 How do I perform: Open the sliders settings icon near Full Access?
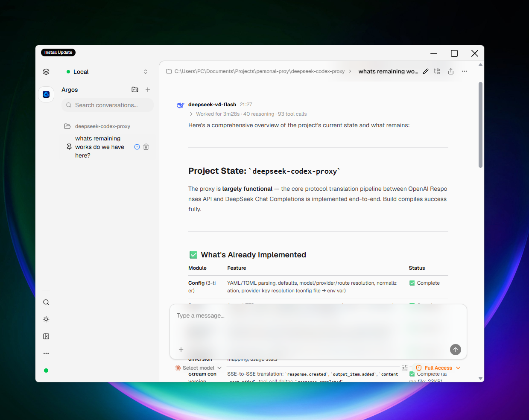[405, 368]
